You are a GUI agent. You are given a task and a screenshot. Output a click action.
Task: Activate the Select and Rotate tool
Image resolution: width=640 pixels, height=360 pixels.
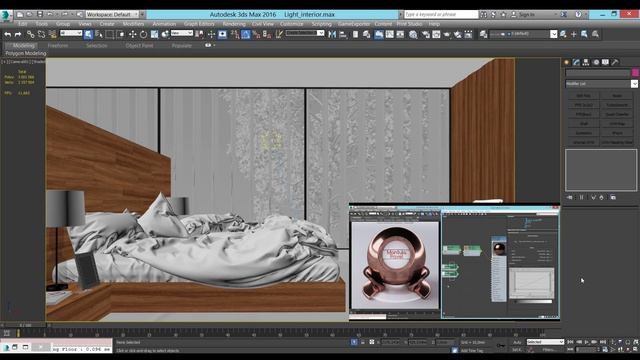click(143, 35)
